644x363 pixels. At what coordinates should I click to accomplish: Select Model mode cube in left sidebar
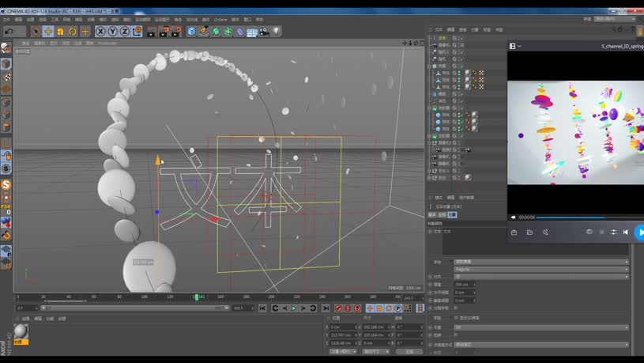point(6,64)
